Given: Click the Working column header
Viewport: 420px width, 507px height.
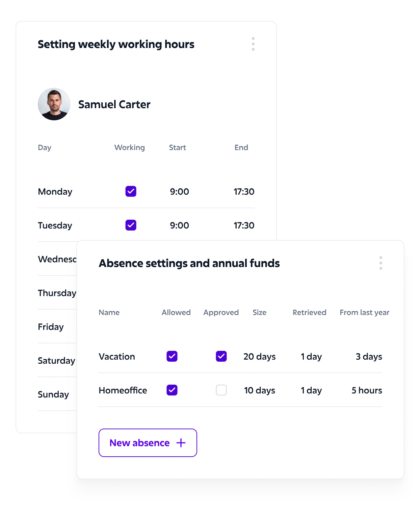Looking at the screenshot, I should 130,147.
